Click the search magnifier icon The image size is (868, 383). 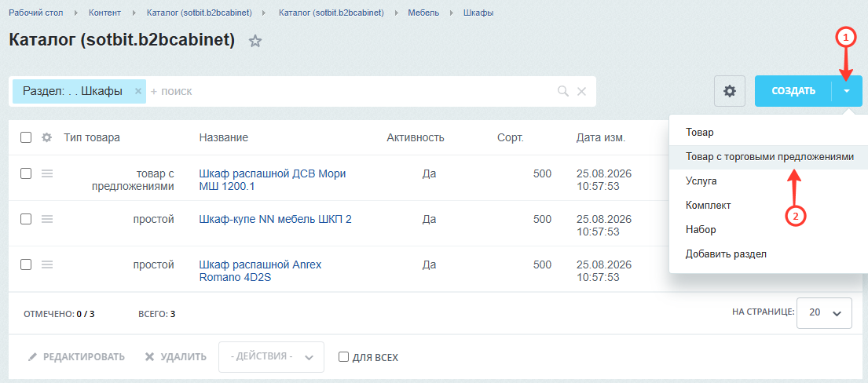pos(563,91)
